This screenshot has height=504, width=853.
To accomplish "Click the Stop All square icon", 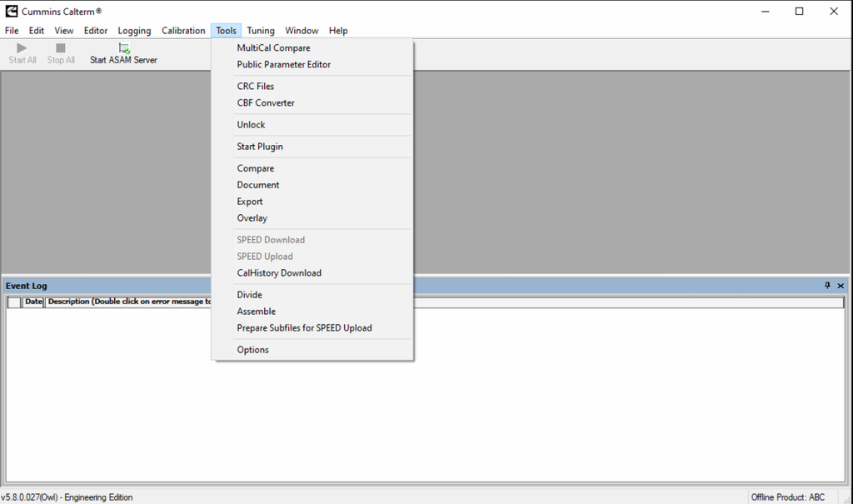I will pos(61,48).
